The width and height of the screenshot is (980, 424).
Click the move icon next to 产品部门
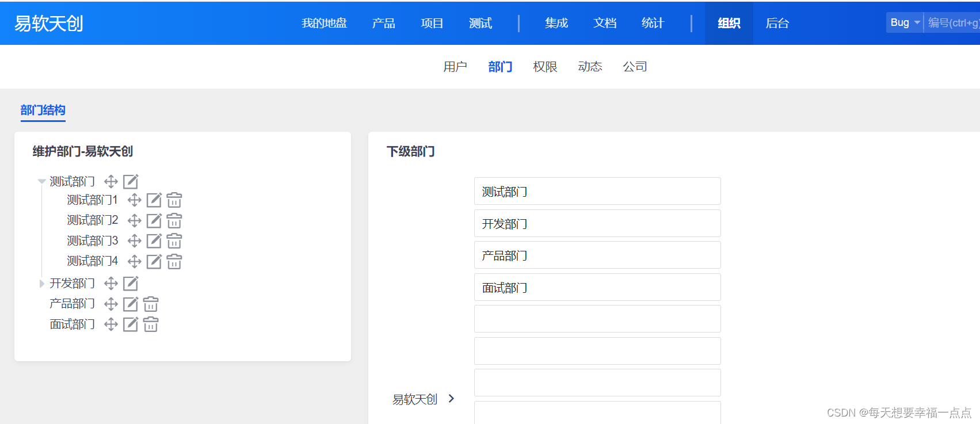(110, 304)
